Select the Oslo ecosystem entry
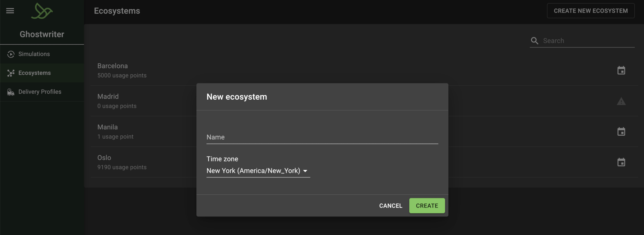The height and width of the screenshot is (235, 644). click(x=104, y=157)
